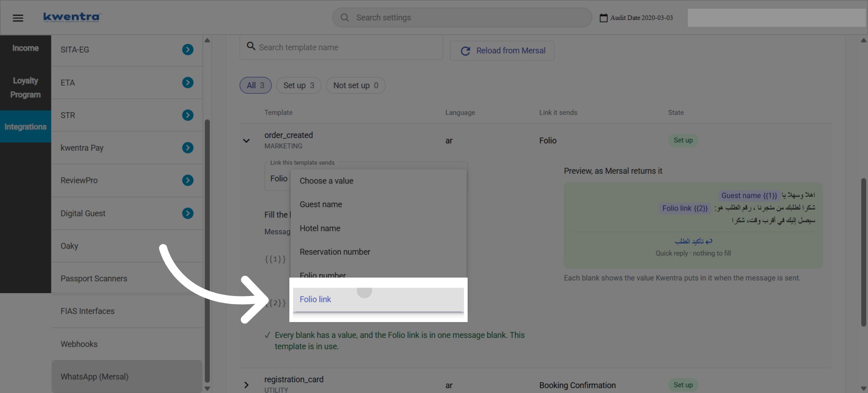The image size is (868, 393).
Task: Open Digital Guest arrow icon
Action: point(188,213)
